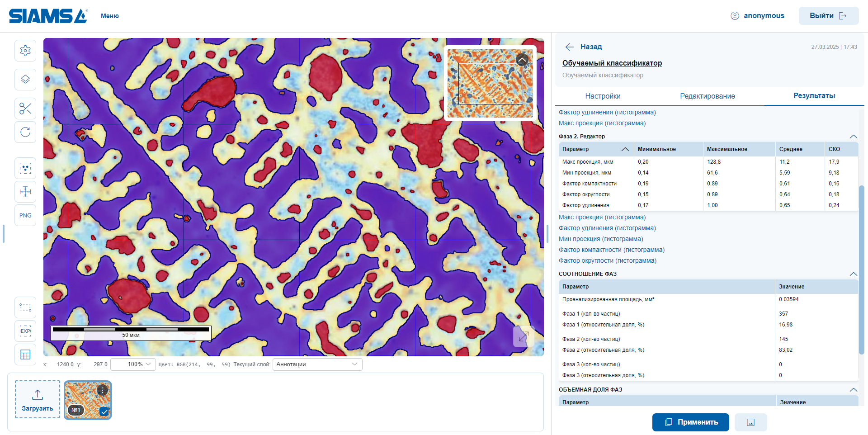
Task: Click the Загрузить upload box
Action: coord(38,399)
